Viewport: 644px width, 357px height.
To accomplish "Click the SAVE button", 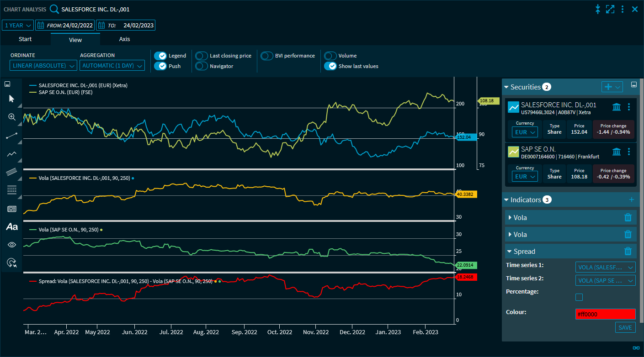I will click(625, 327).
